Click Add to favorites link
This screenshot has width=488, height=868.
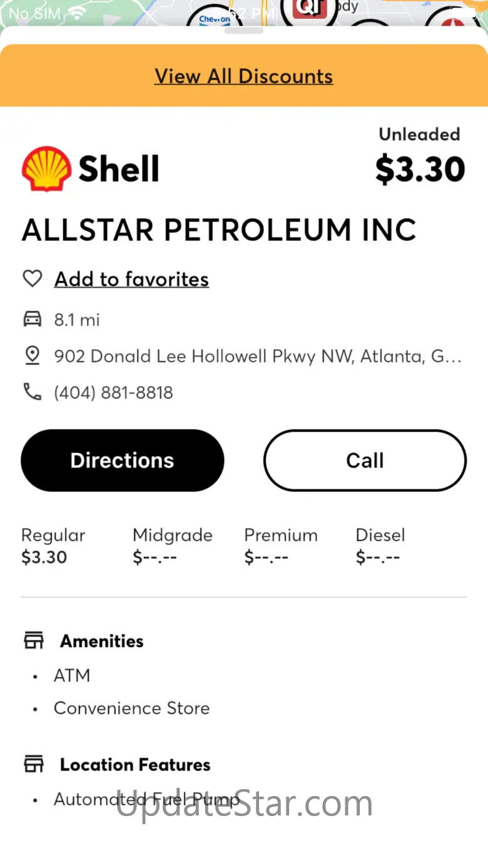tap(131, 279)
